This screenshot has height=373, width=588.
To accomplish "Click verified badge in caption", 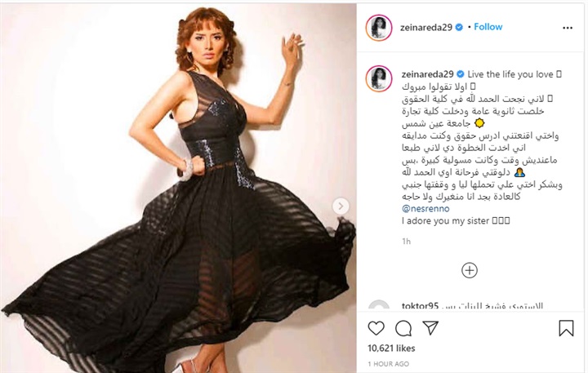I will 461,74.
